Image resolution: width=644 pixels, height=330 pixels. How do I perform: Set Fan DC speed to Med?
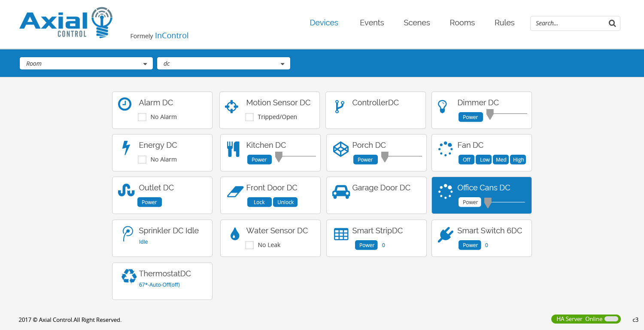[501, 159]
